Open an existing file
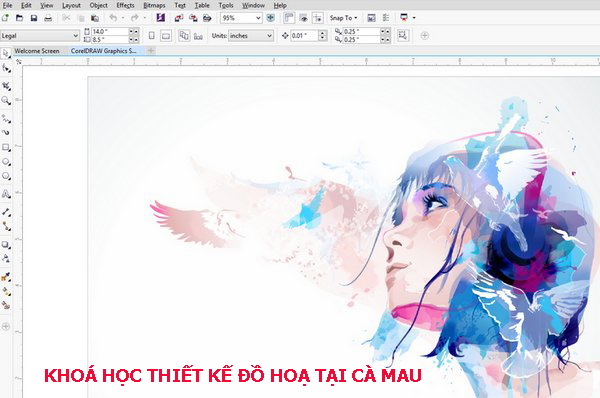The height and width of the screenshot is (398, 600). pyautogui.click(x=20, y=18)
